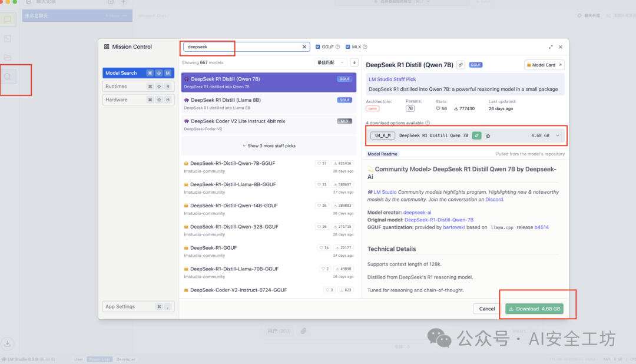The width and height of the screenshot is (636, 364).
Task: Open the 最佳匹配 sort dropdown
Action: [x=330, y=62]
